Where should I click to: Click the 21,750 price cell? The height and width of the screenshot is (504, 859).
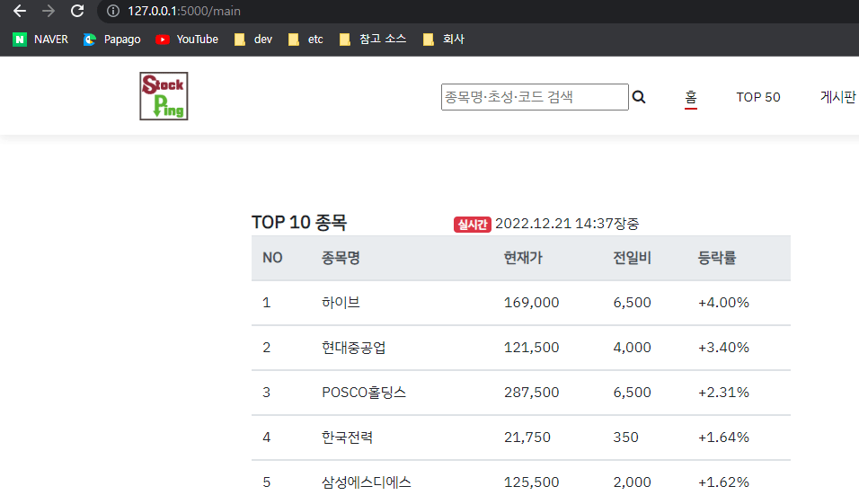tap(527, 438)
